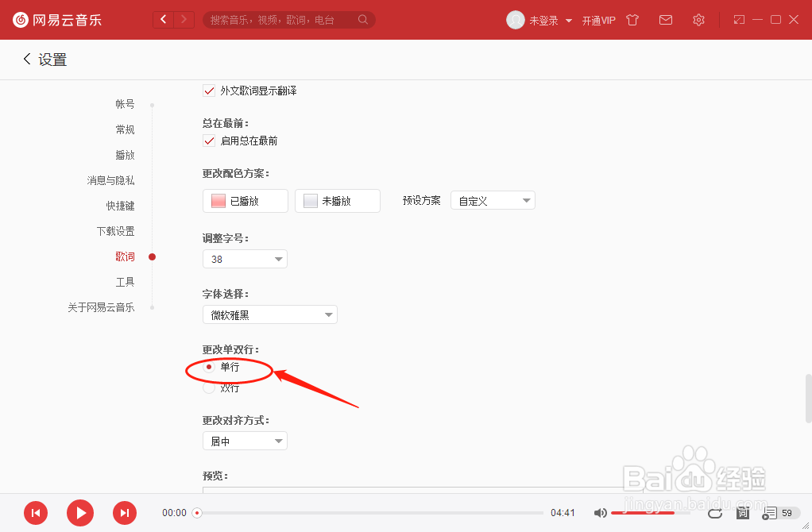Expand the 微软雅黑 font selection dropdown

click(269, 314)
